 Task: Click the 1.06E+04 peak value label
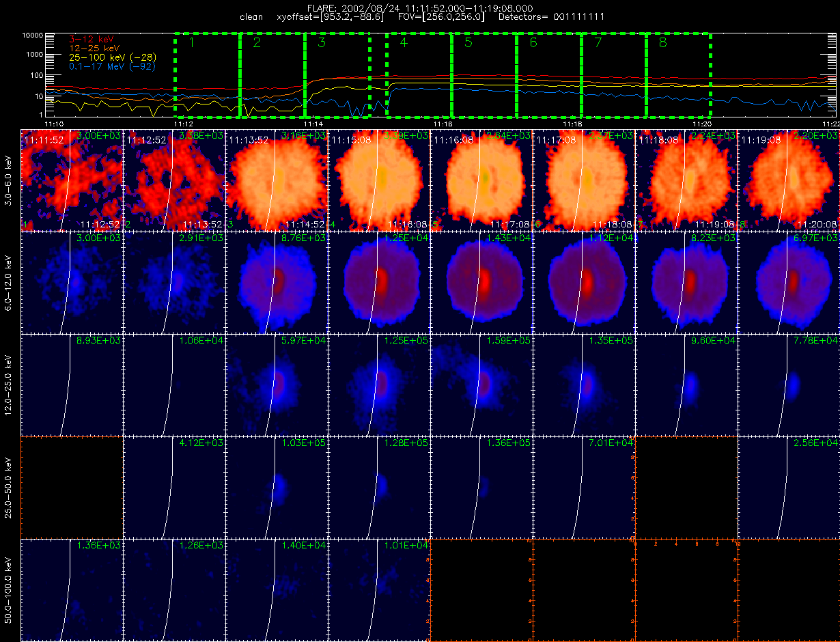pos(201,341)
